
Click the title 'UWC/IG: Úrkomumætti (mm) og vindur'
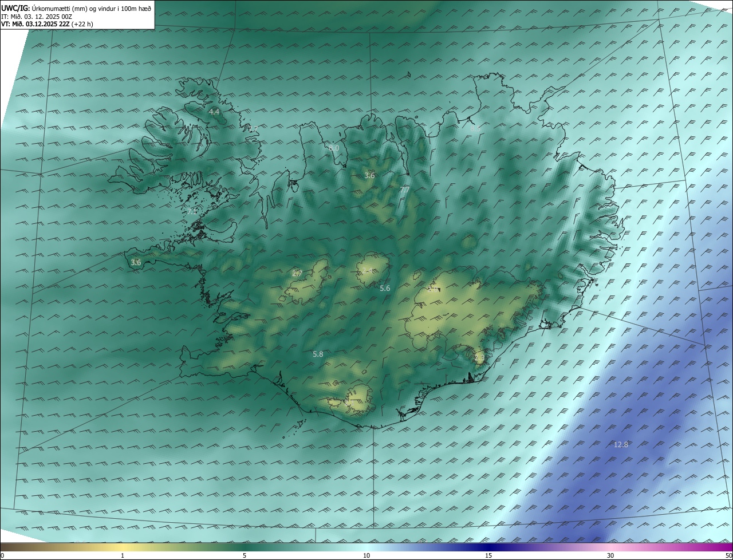point(76,9)
